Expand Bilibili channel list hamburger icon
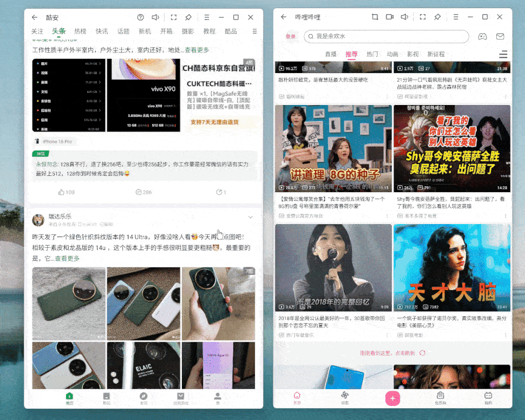 pos(503,54)
